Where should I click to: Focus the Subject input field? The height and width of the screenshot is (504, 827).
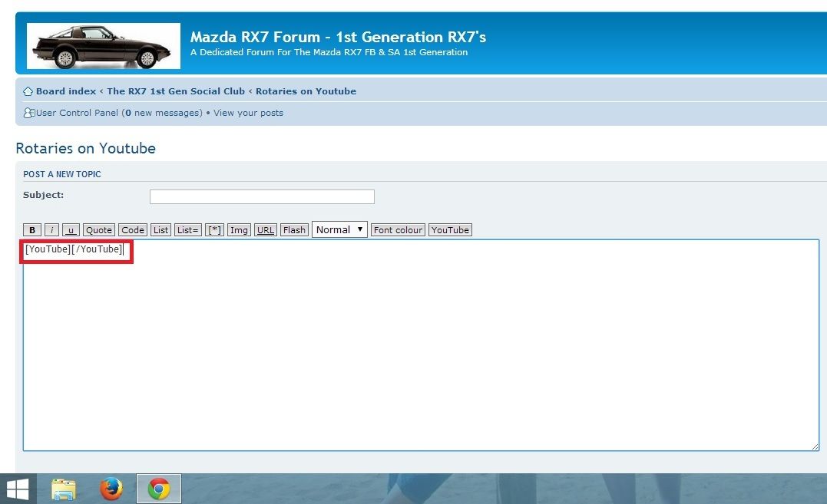262,197
